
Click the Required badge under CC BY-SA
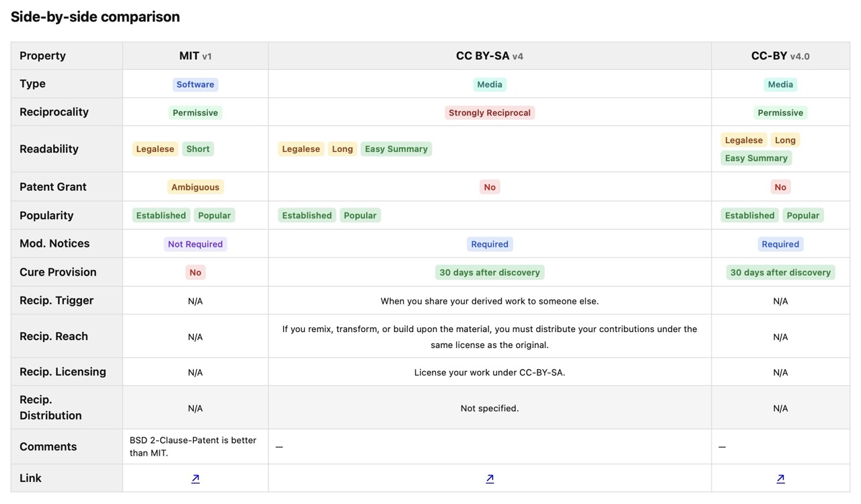tap(490, 244)
